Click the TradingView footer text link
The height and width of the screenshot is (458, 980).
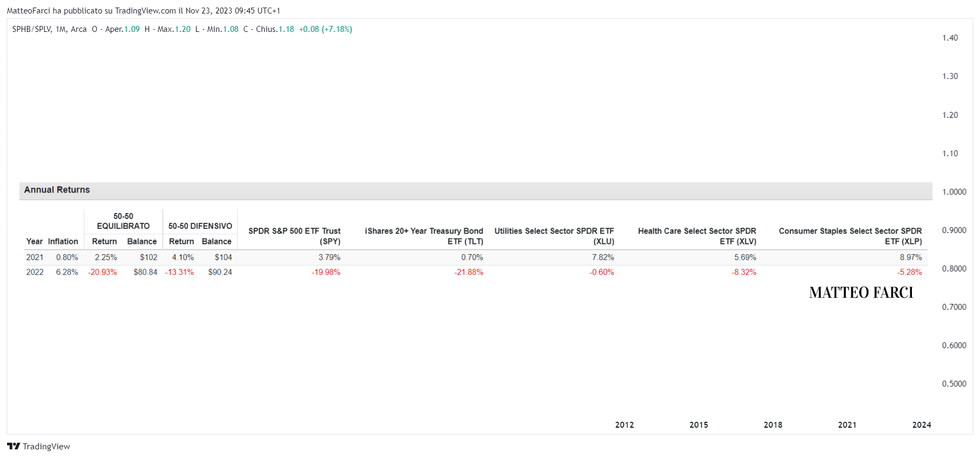coord(46,446)
